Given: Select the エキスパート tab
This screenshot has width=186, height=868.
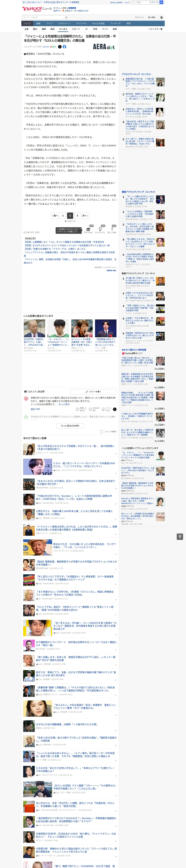Looking at the screenshot, I should point(64,24).
